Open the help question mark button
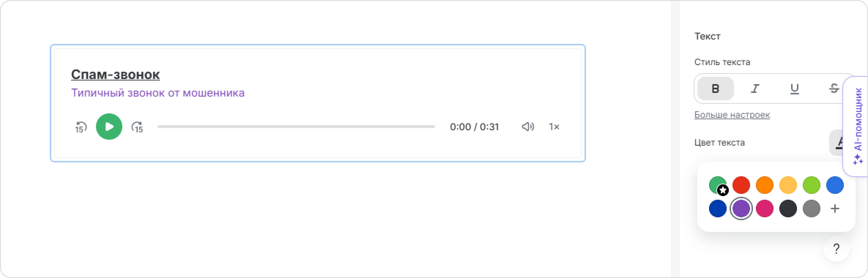The width and height of the screenshot is (868, 278). pos(836,249)
